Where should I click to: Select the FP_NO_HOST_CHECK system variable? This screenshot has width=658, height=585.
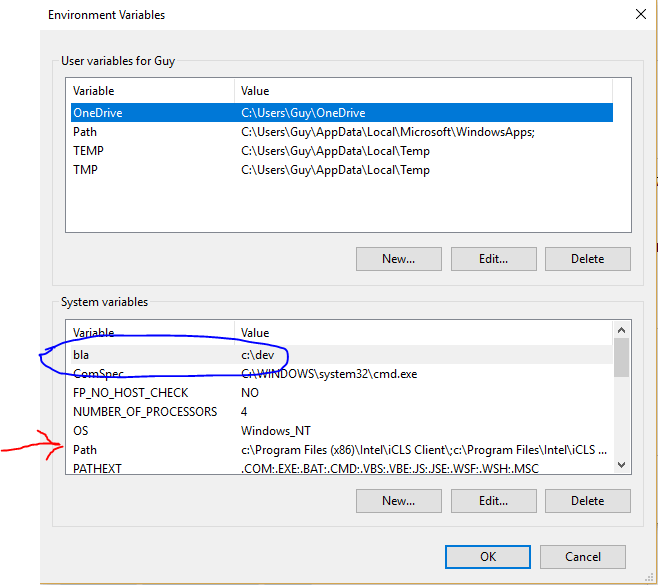(342, 392)
